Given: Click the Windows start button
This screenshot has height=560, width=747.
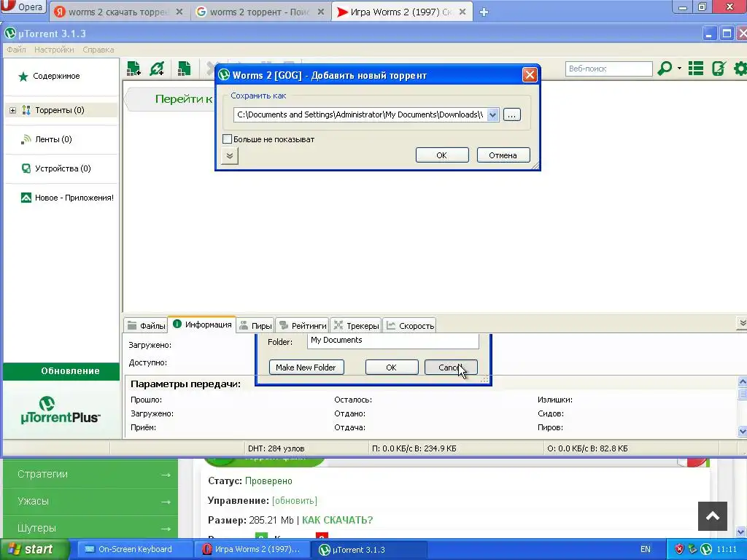Looking at the screenshot, I should (34, 550).
